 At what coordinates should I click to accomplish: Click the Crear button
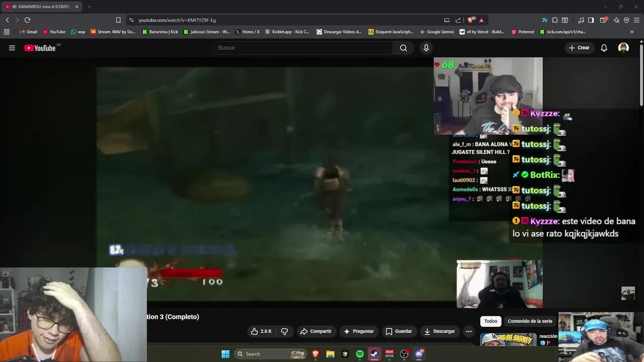(x=579, y=48)
